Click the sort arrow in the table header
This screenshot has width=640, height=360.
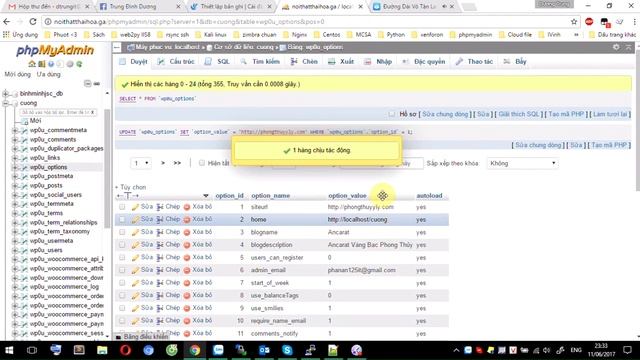coord(206,196)
